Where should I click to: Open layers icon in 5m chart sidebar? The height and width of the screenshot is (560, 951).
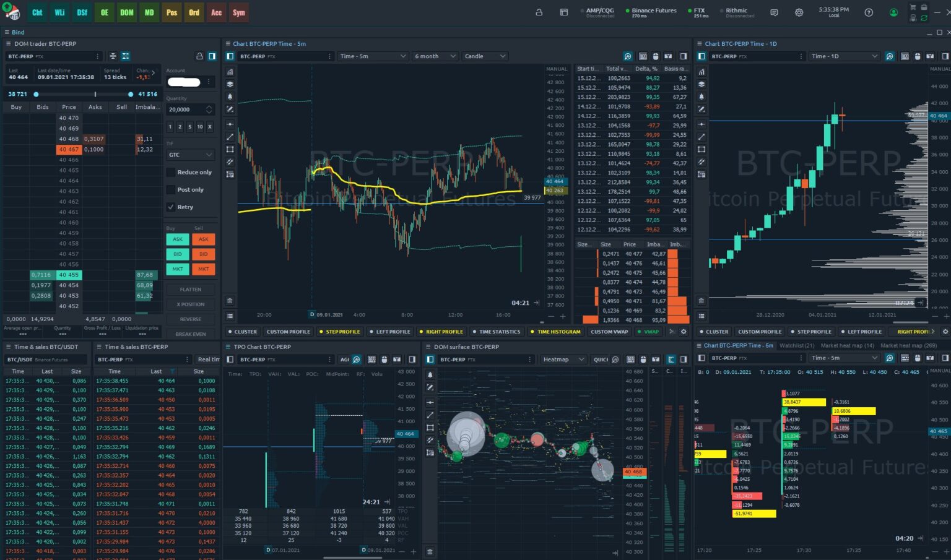pyautogui.click(x=230, y=84)
